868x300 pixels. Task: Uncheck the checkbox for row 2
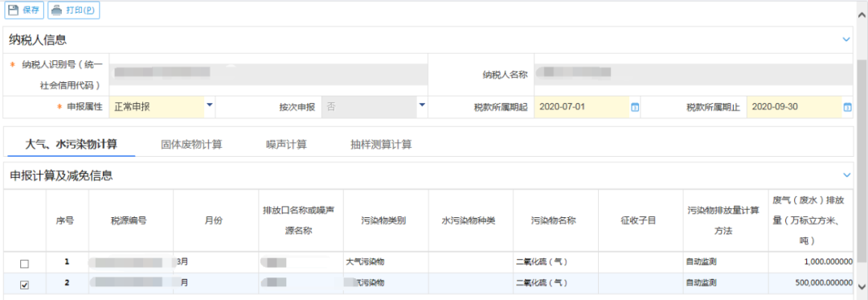tap(24, 285)
